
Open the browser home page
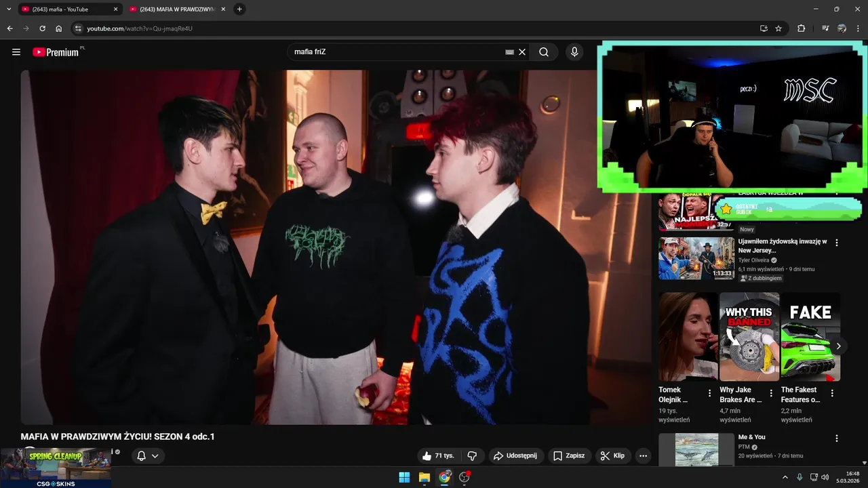59,28
